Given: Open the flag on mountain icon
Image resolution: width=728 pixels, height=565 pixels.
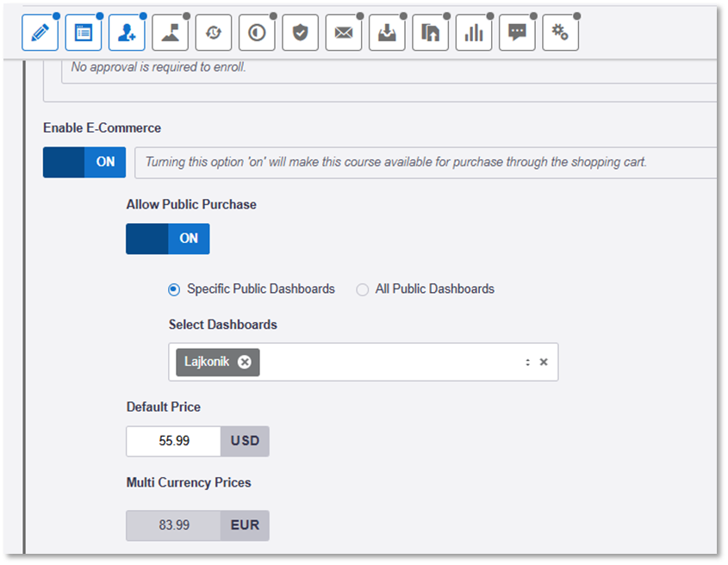Looking at the screenshot, I should point(170,33).
